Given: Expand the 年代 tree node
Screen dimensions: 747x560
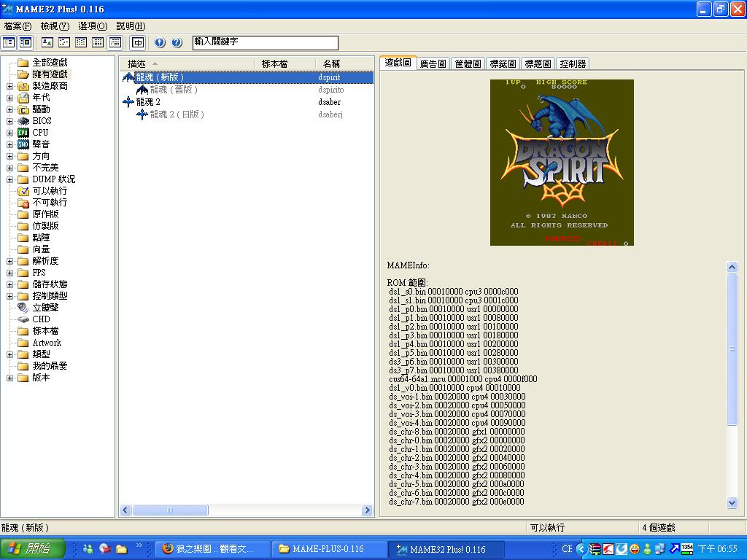Looking at the screenshot, I should tap(9, 98).
